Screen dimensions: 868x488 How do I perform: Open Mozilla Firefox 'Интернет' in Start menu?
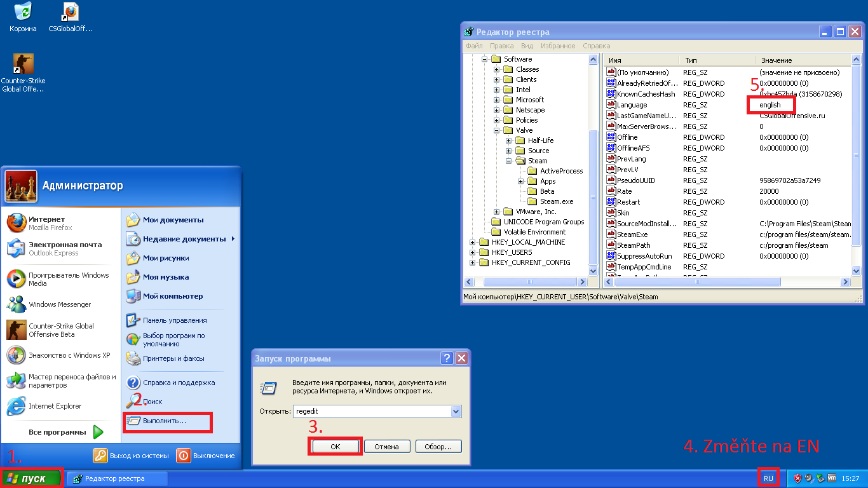tap(60, 223)
